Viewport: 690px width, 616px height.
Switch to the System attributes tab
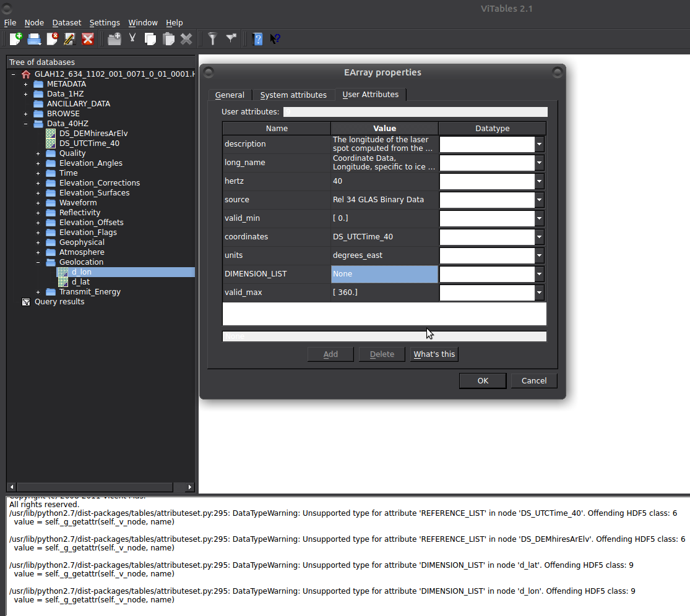(293, 95)
